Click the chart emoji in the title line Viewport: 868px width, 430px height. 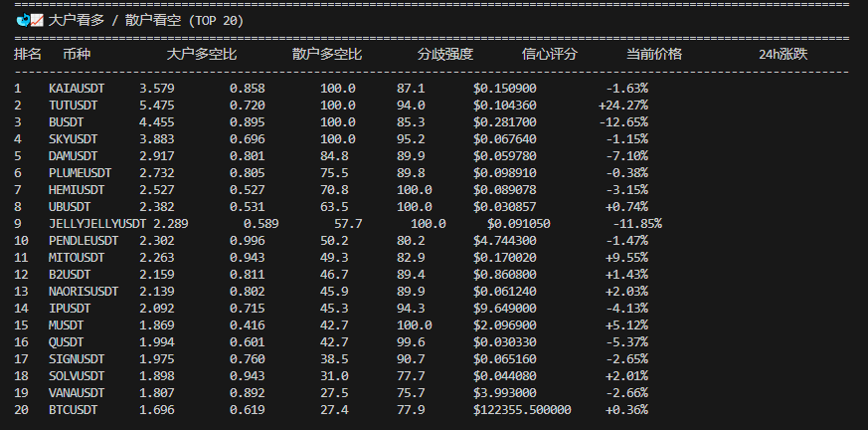[x=37, y=20]
